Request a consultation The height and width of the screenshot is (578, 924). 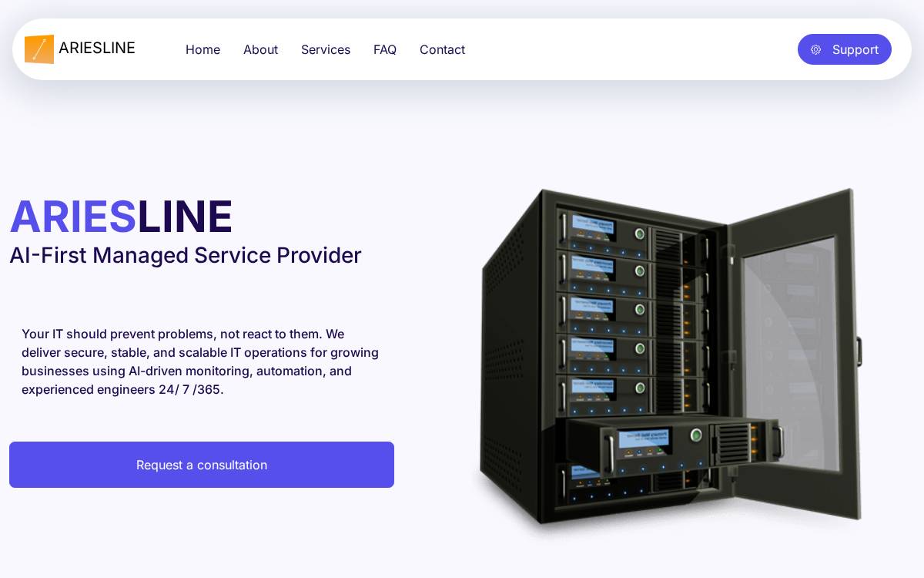click(202, 465)
